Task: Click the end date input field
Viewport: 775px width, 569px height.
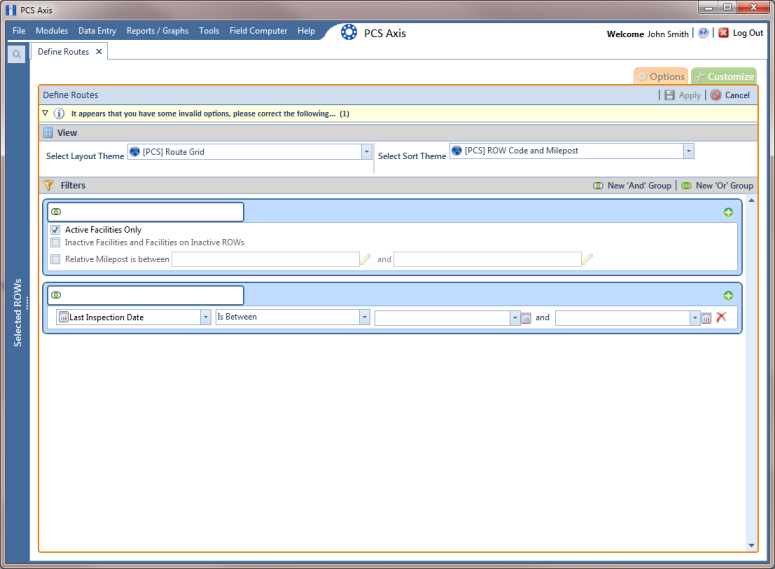Action: tap(623, 318)
